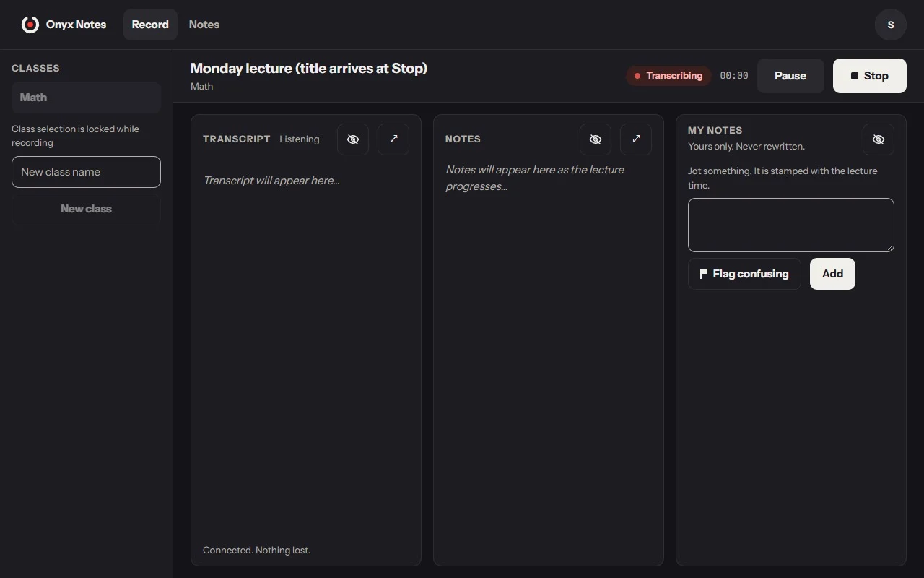
Task: Hide the Notes panel with eye icon
Action: [x=596, y=139]
